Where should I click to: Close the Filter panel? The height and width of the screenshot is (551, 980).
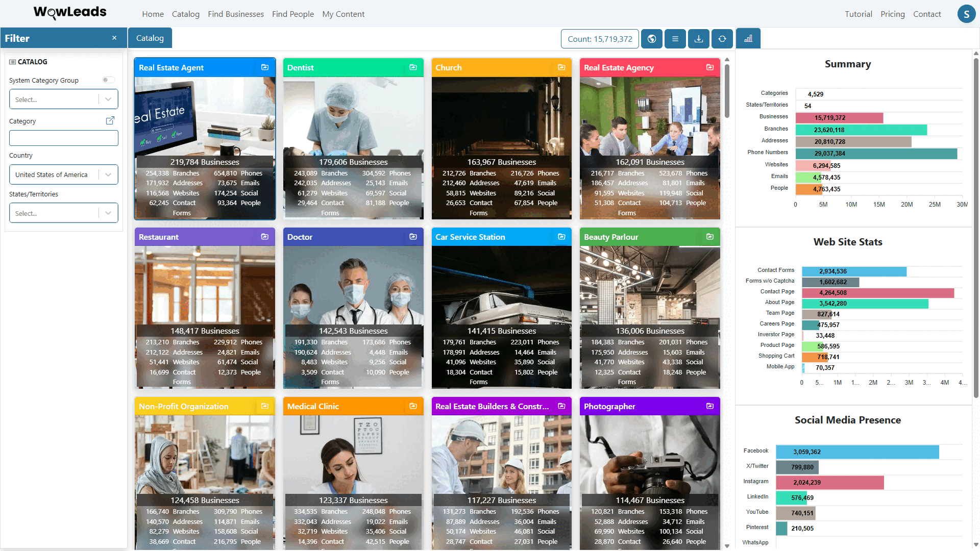pyautogui.click(x=114, y=38)
